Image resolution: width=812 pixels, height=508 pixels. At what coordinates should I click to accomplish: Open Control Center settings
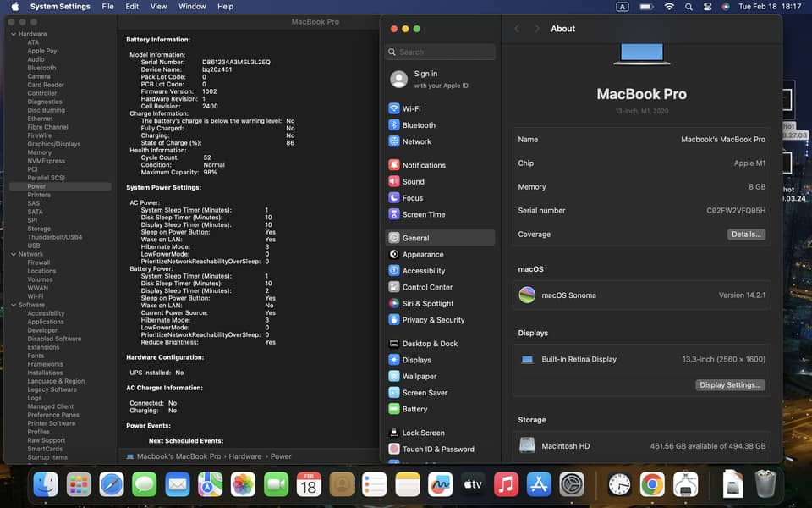point(427,287)
